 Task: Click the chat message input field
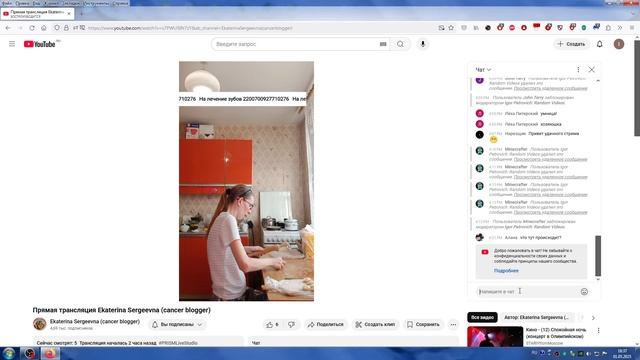pyautogui.click(x=527, y=291)
